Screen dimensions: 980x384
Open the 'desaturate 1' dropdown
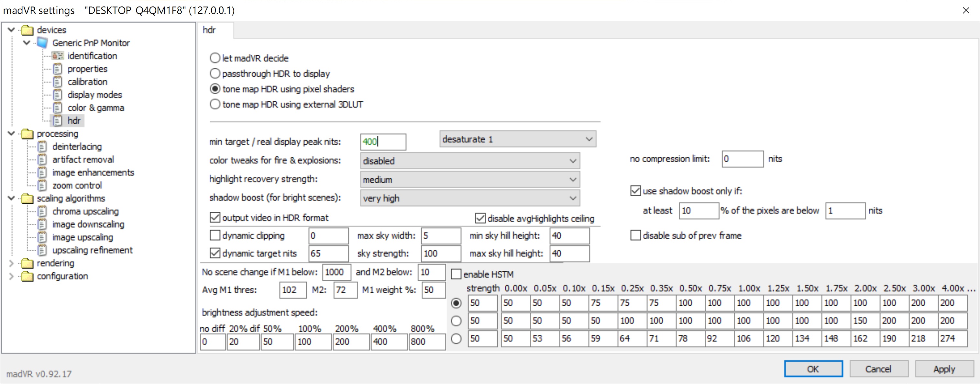click(x=517, y=139)
